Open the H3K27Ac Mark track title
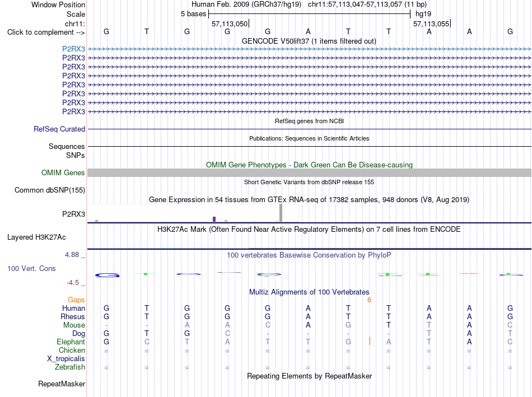This screenshot has height=397, width=532. [x=309, y=230]
